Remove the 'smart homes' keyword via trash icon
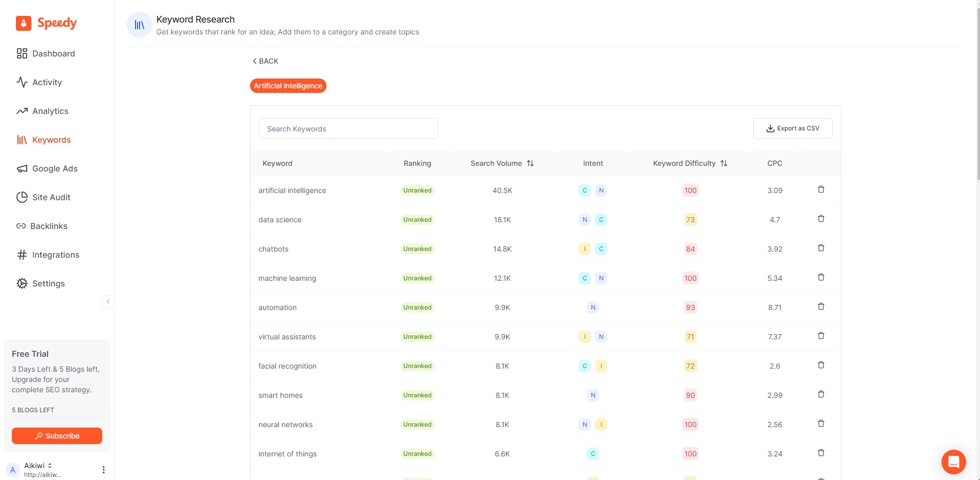The width and height of the screenshot is (980, 480). 821,394
